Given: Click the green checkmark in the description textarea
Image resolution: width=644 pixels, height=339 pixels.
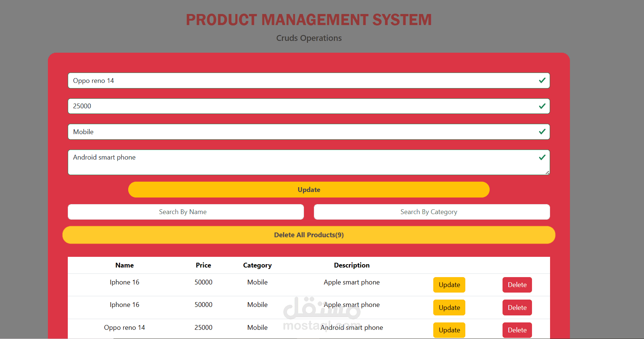Looking at the screenshot, I should (542, 157).
